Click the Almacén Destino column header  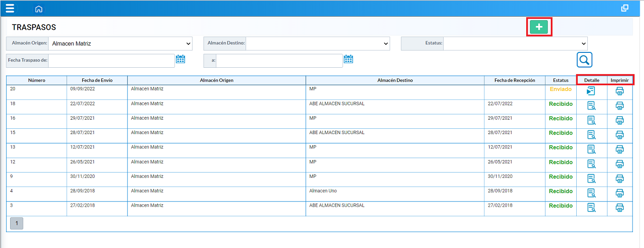pos(395,80)
